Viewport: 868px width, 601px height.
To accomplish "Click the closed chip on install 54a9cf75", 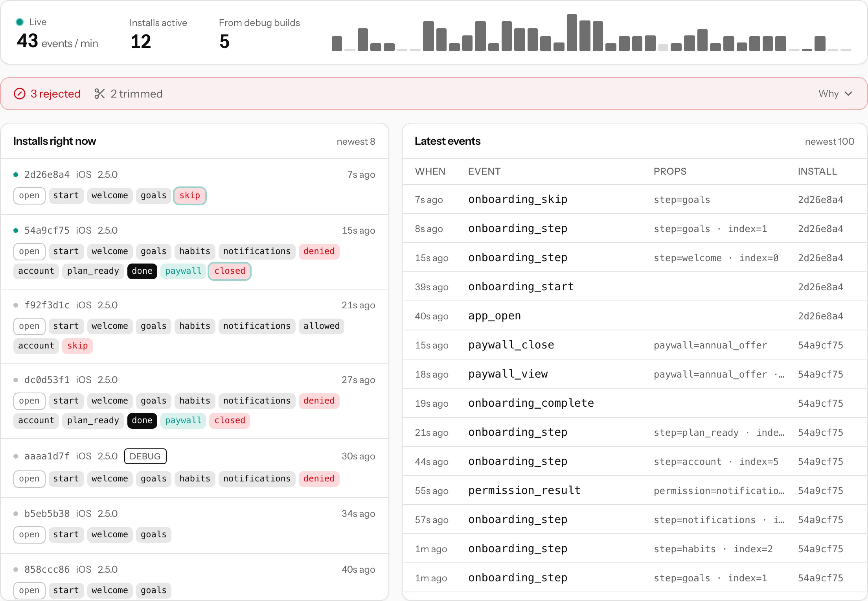I will (x=230, y=271).
